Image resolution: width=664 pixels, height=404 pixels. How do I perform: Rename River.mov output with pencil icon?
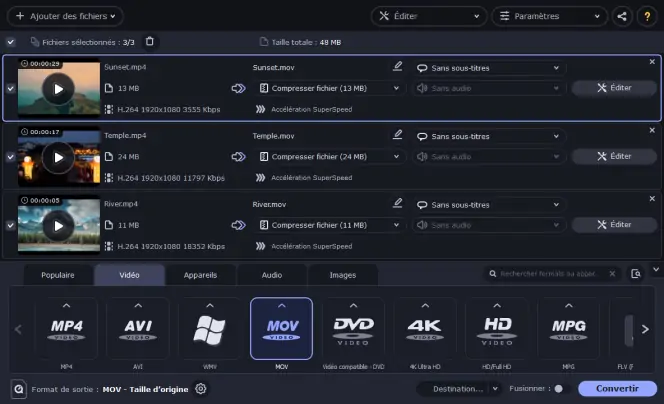[397, 203]
